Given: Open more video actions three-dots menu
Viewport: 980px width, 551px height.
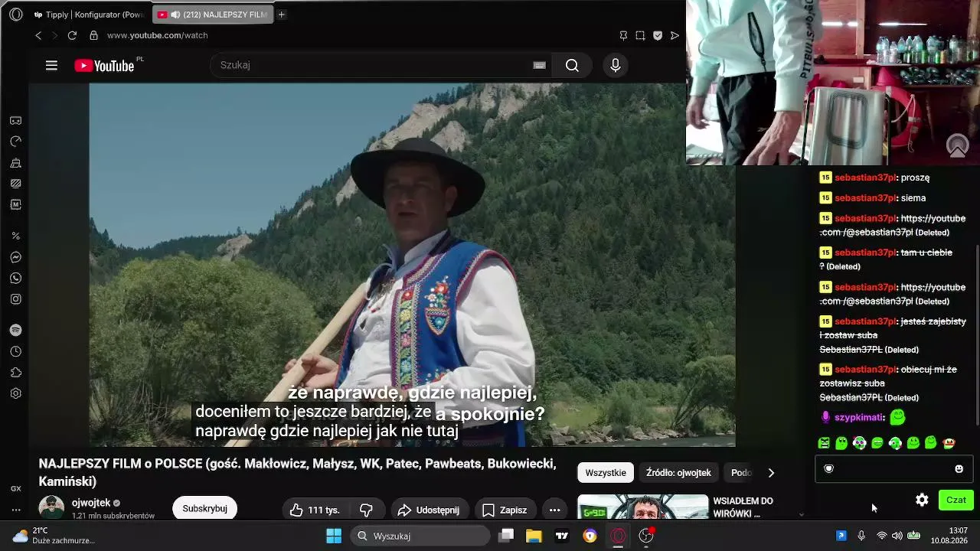Looking at the screenshot, I should 554,510.
